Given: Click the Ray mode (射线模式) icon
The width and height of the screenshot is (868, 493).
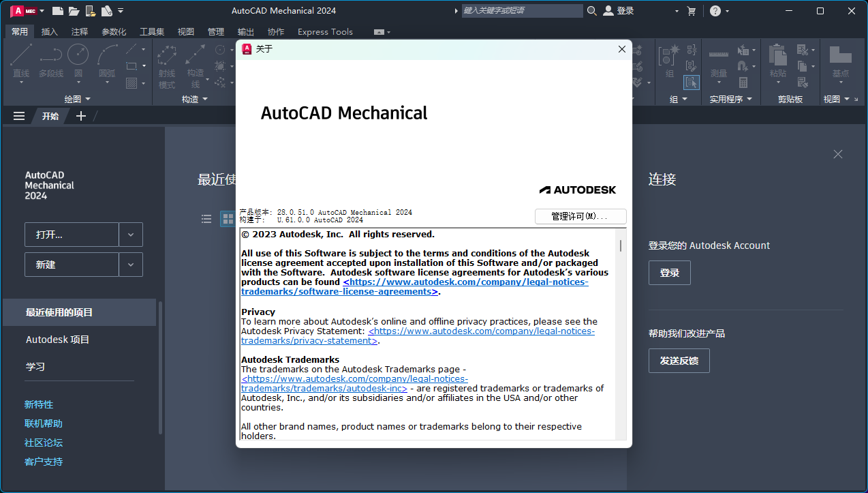Looking at the screenshot, I should [167, 55].
